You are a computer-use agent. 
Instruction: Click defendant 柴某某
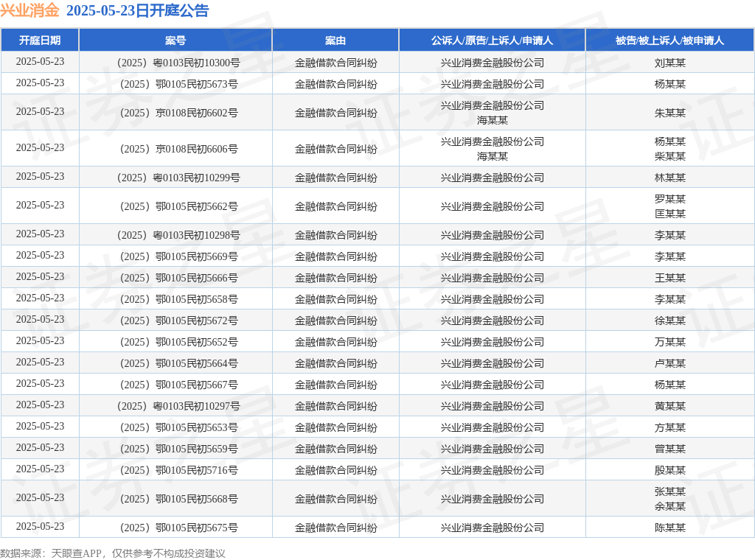coord(669,156)
